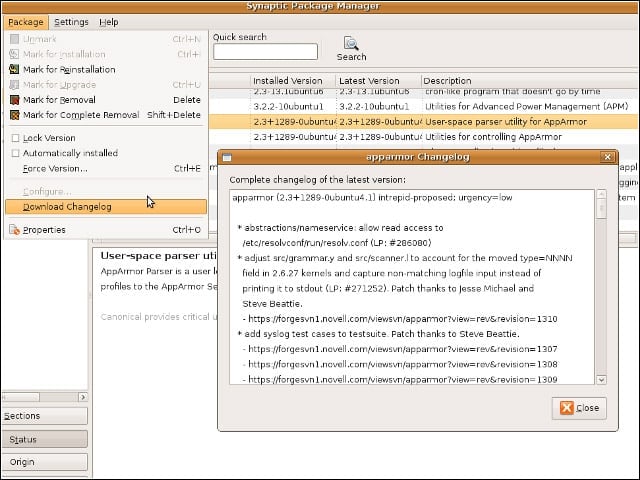Click the Sections filter button

(45, 416)
